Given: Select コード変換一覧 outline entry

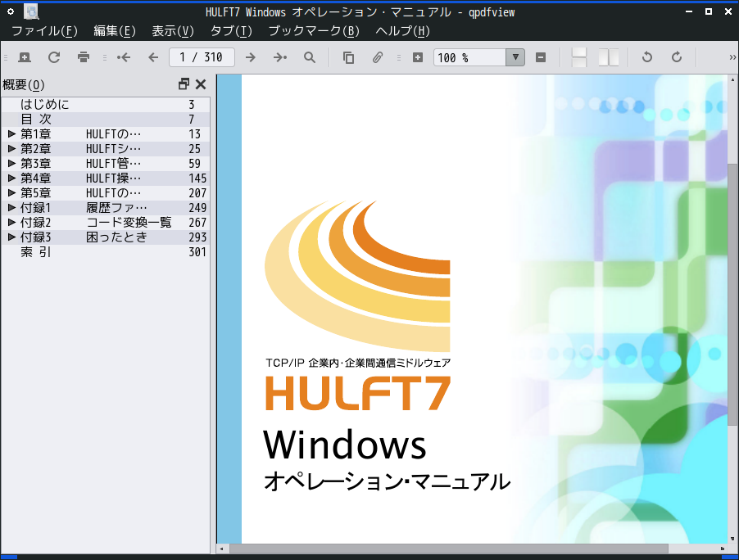Looking at the screenshot, I should [x=129, y=223].
